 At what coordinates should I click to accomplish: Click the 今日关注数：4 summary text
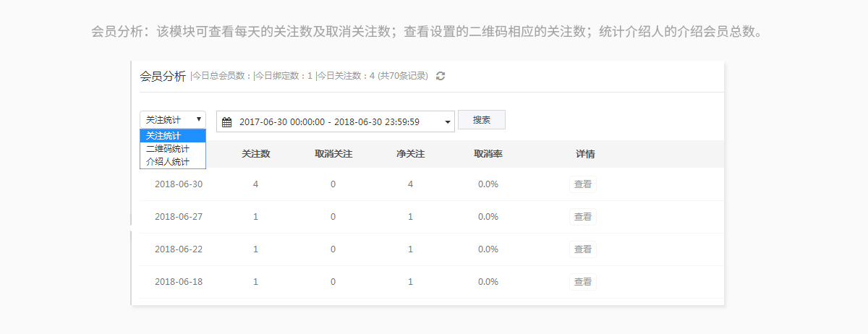coord(345,76)
